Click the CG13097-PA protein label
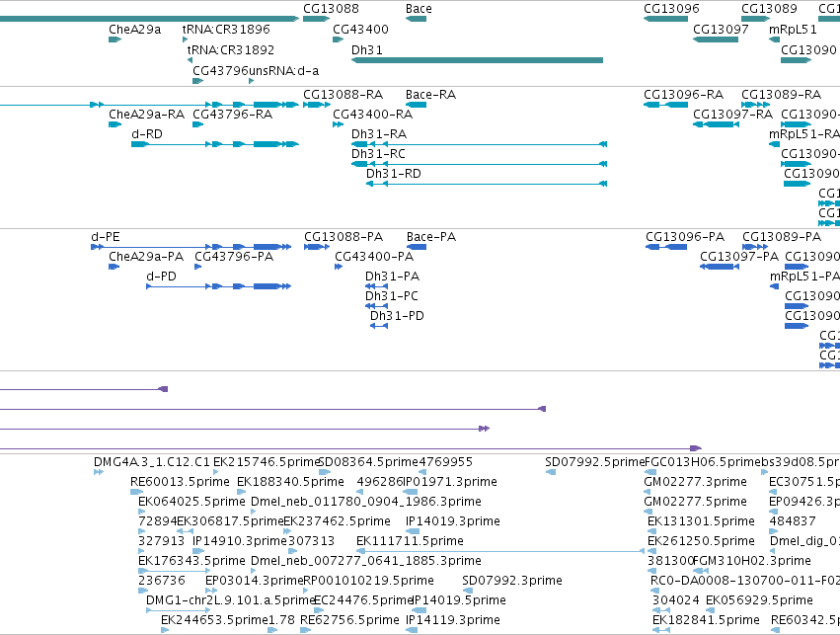This screenshot has width=840, height=635. coord(739,257)
